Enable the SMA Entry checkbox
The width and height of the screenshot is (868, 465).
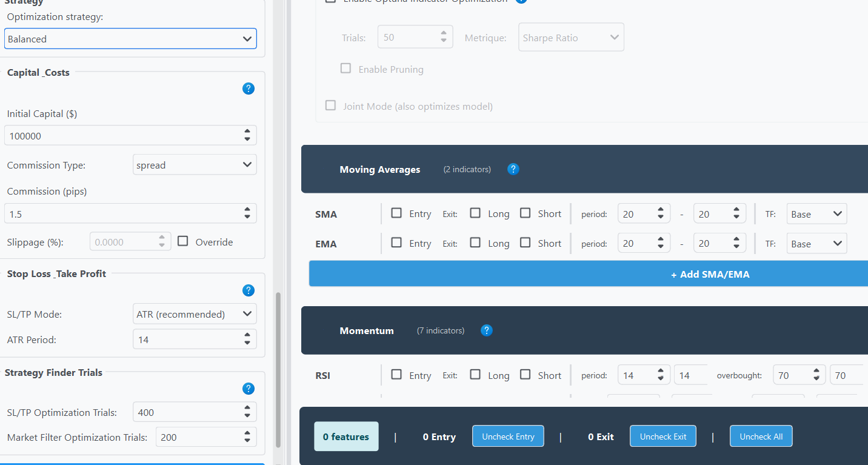(396, 213)
